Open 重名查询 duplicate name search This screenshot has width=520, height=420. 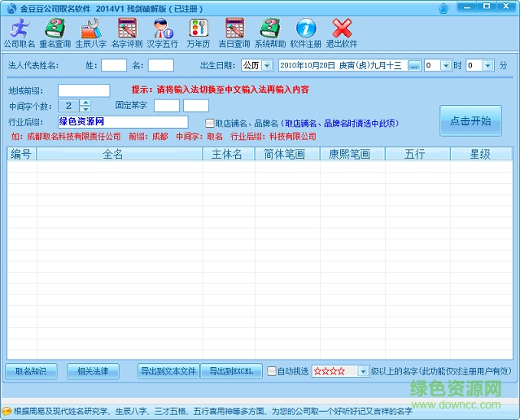[56, 33]
